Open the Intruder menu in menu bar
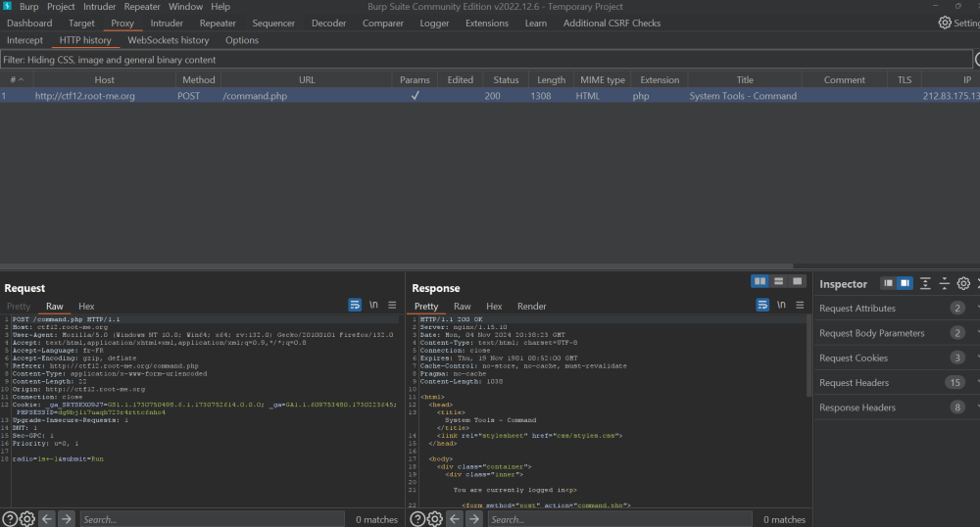Screen dimensions: 980x527 pos(99,6)
